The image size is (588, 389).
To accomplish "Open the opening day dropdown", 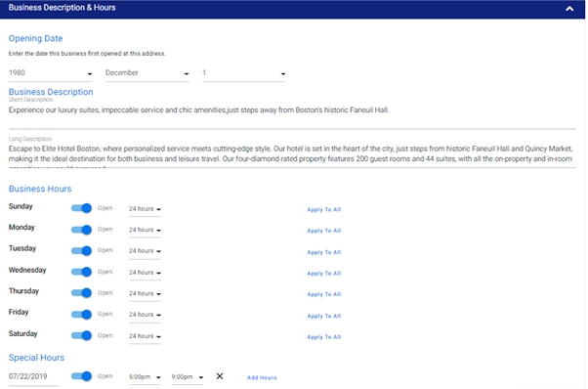I will click(244, 73).
